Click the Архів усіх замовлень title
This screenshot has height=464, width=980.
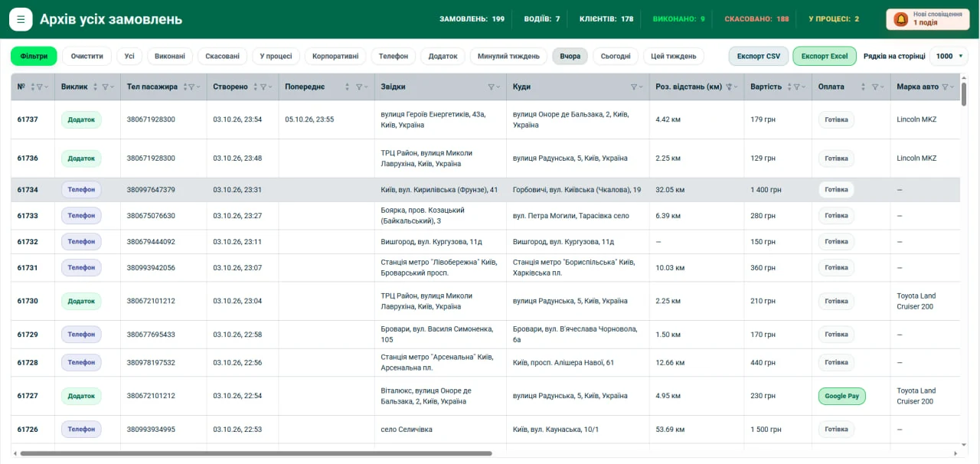click(x=111, y=19)
